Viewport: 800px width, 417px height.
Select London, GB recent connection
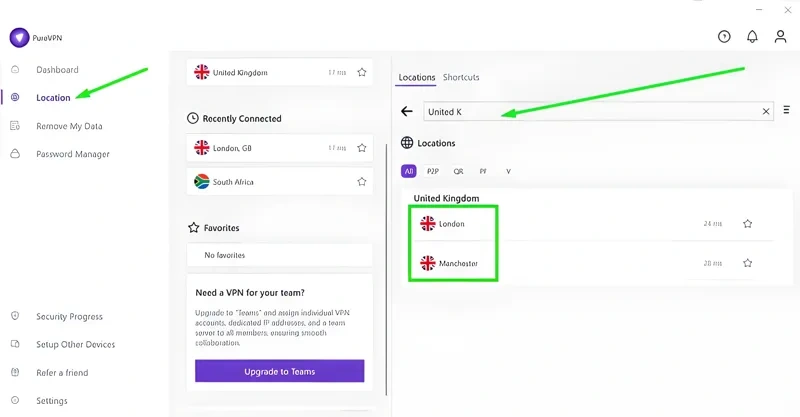pyautogui.click(x=280, y=148)
